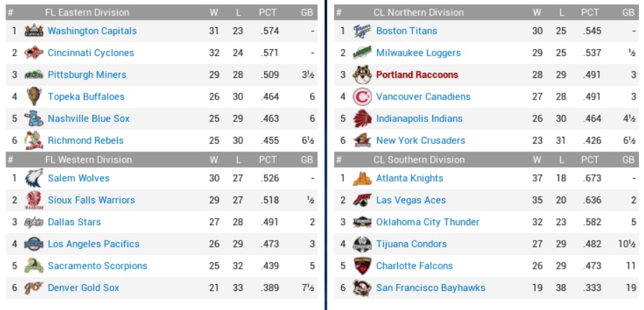Click the Portland Raccoons mascot logo
Image resolution: width=644 pixels, height=310 pixels.
pyautogui.click(x=362, y=74)
